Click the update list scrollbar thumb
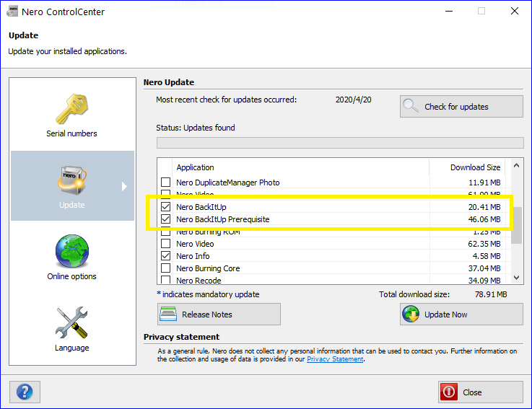This screenshot has width=532, height=409. tap(516, 225)
